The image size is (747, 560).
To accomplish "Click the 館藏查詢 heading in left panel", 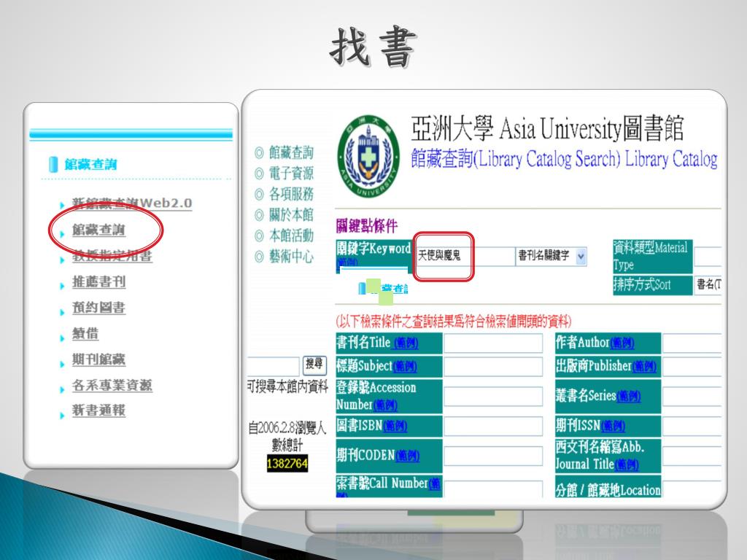I will [90, 164].
